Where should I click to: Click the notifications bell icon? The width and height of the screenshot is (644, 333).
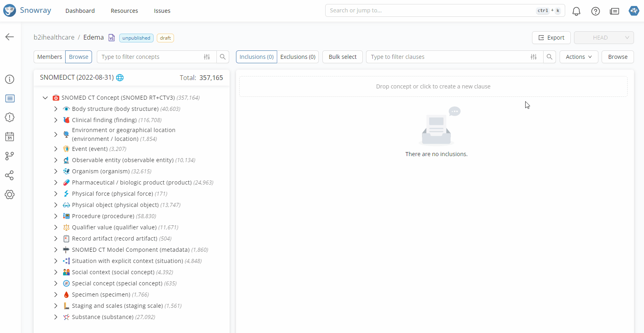(576, 11)
